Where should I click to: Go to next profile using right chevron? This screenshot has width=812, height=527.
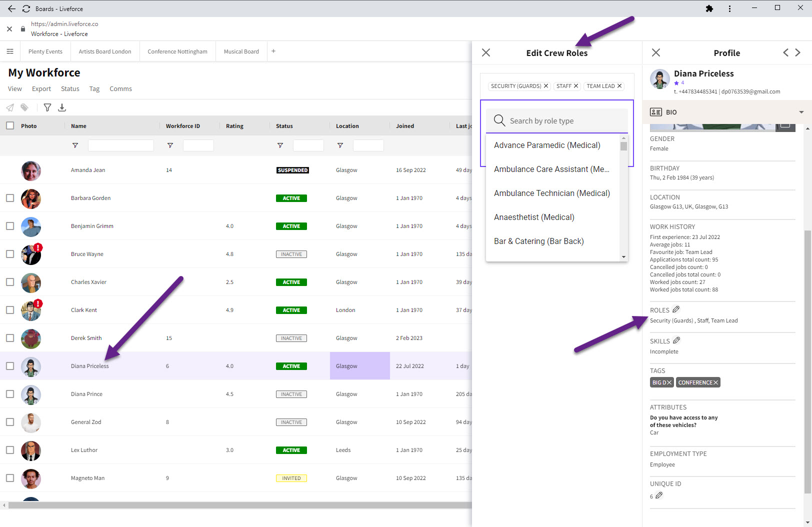(x=797, y=52)
